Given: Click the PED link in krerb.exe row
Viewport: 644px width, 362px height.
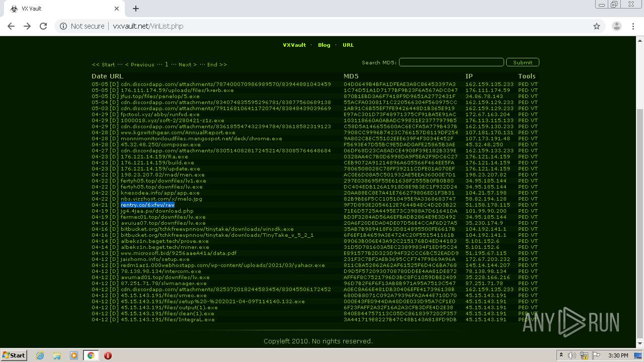Looking at the screenshot, I should point(523,90).
